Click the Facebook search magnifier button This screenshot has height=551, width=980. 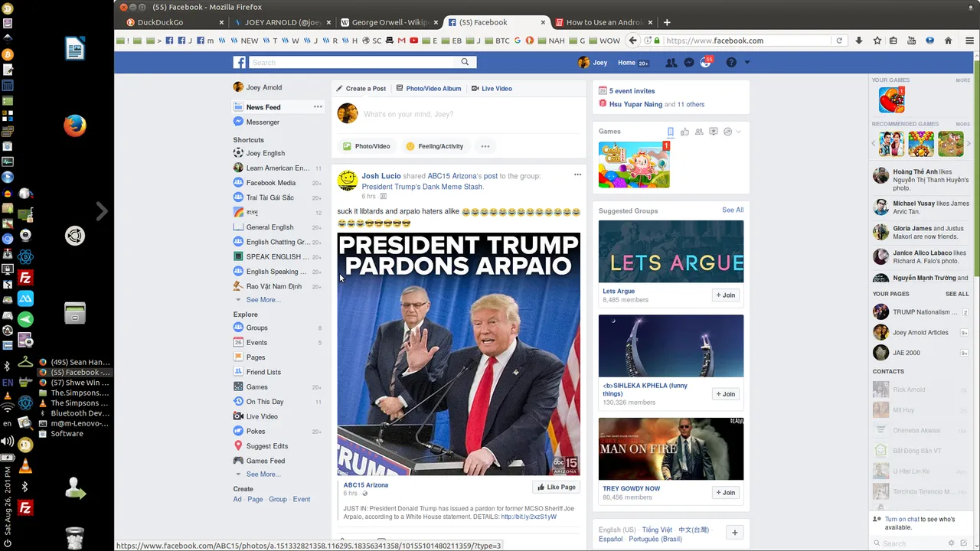click(x=465, y=63)
